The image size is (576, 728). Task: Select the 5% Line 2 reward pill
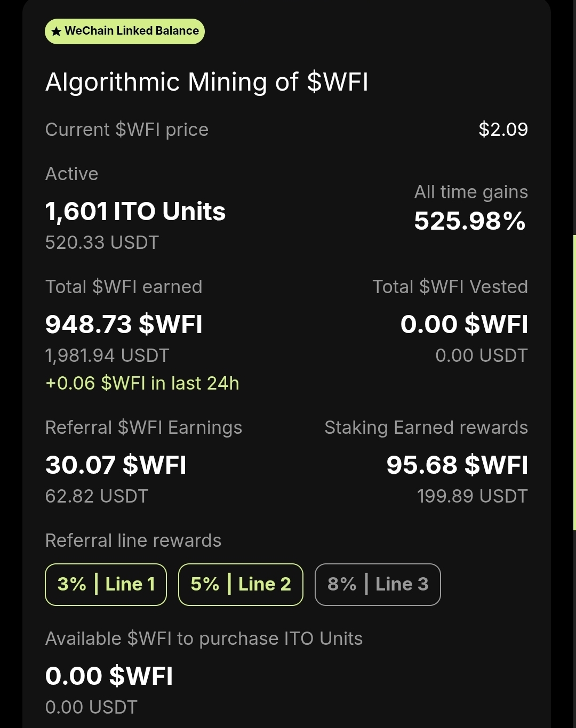[x=241, y=585]
